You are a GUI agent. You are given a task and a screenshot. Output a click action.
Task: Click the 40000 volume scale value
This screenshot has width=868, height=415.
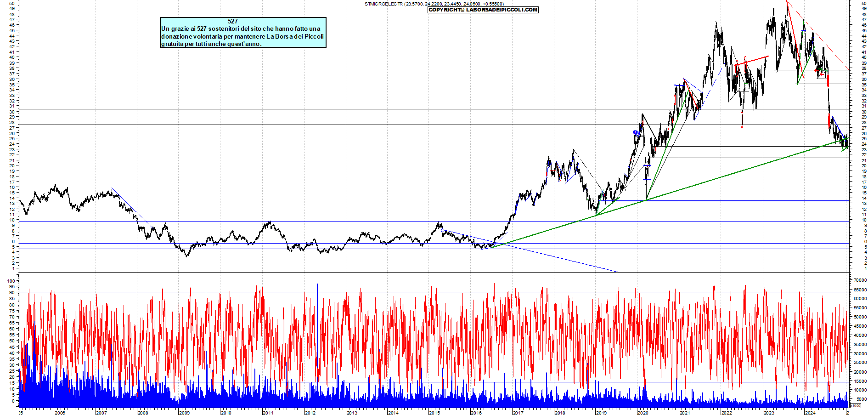coord(860,335)
